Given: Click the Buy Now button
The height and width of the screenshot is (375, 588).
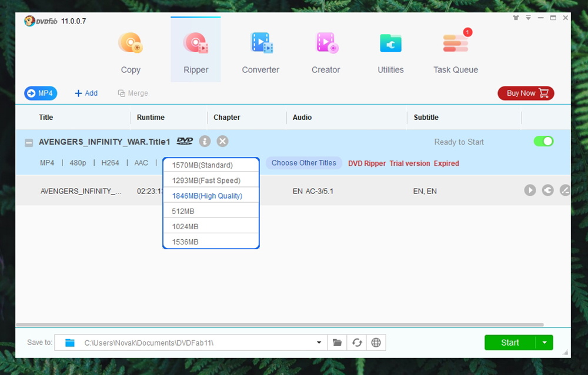Looking at the screenshot, I should pyautogui.click(x=526, y=93).
